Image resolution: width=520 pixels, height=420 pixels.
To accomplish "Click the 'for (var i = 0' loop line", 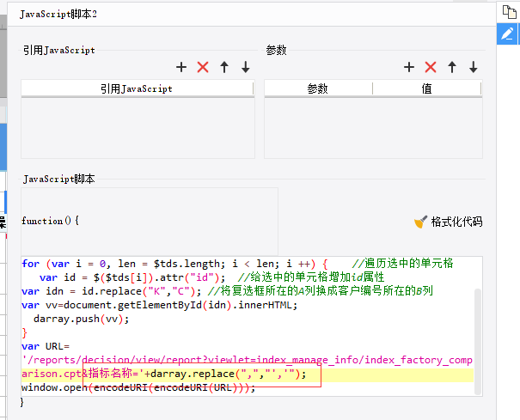I will point(237,264).
